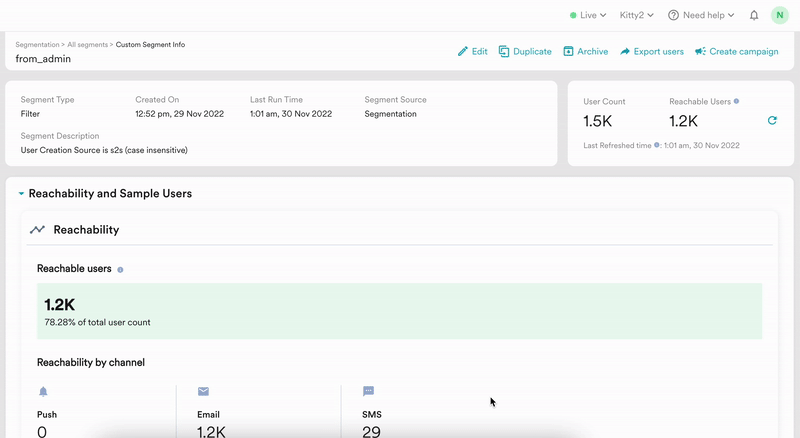
Task: Click the Last Refreshed time info icon
Action: [x=657, y=145]
